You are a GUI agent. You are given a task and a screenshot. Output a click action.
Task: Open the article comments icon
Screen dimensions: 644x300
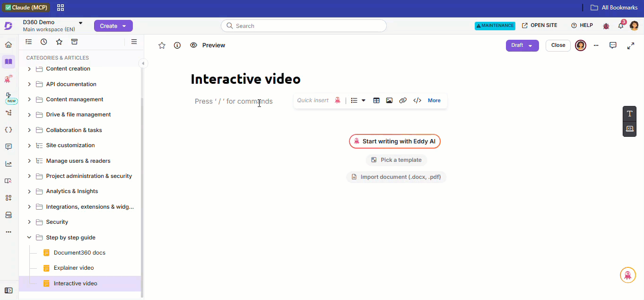coord(613,45)
